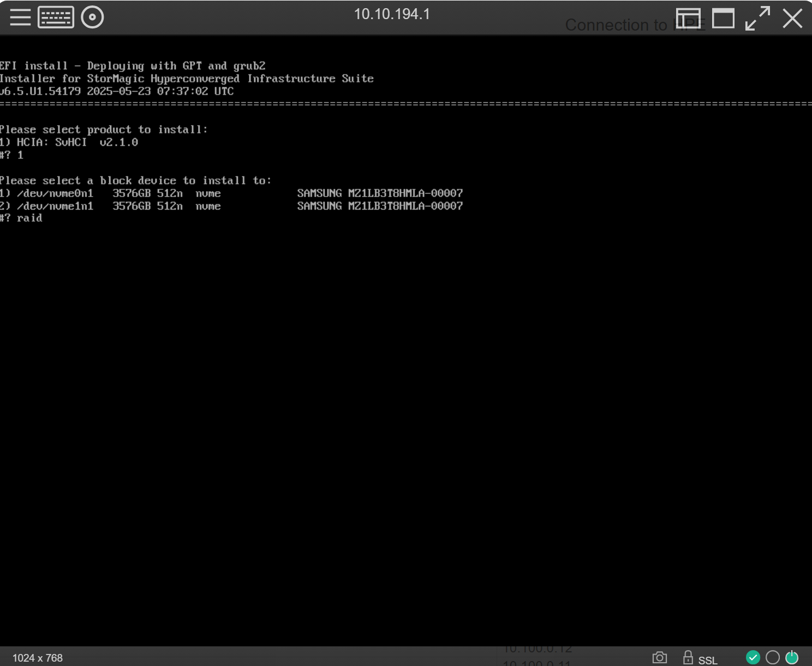Click the 1024 x 768 resolution label
The height and width of the screenshot is (666, 812).
click(38, 658)
